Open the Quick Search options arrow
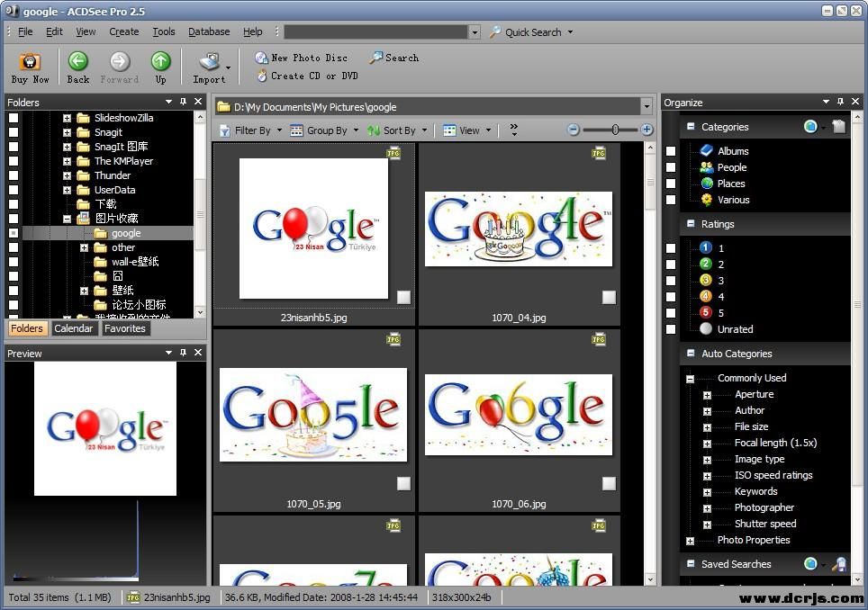This screenshot has width=868, height=610. pyautogui.click(x=570, y=32)
